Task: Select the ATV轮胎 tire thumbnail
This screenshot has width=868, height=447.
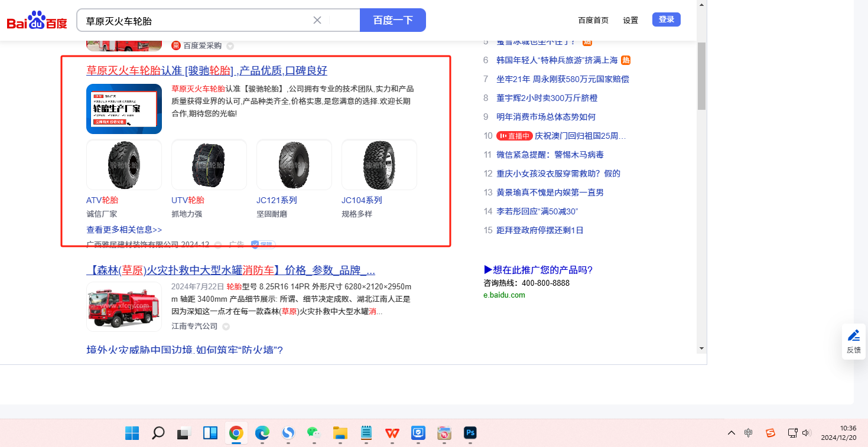Action: coord(124,165)
